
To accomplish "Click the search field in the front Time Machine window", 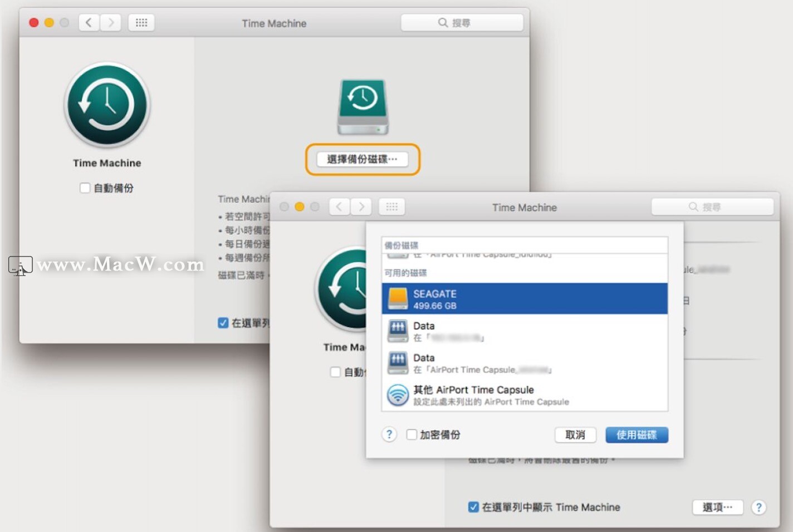I will click(x=712, y=207).
